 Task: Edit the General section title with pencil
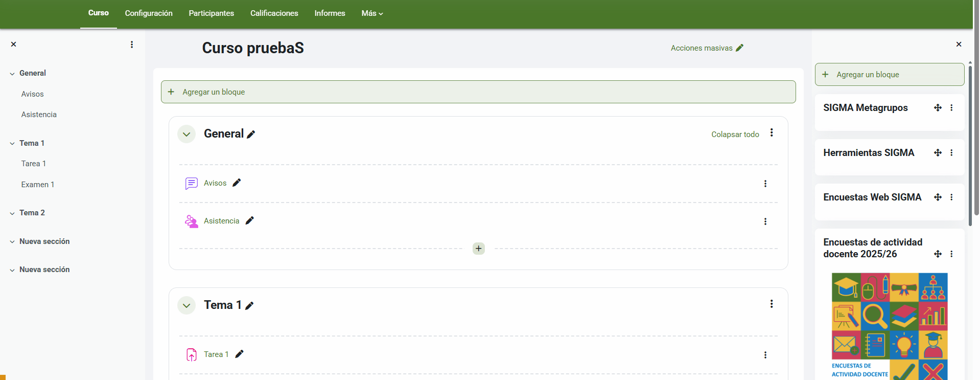pyautogui.click(x=251, y=135)
